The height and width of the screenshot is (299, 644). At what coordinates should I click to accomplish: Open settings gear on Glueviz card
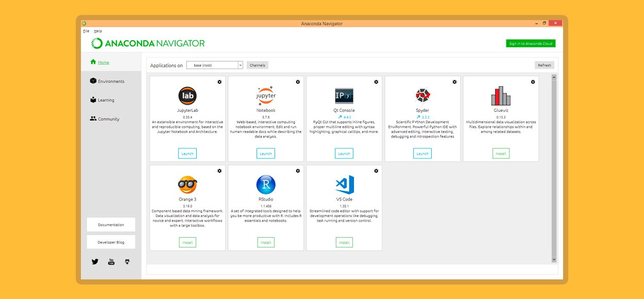[x=533, y=82]
